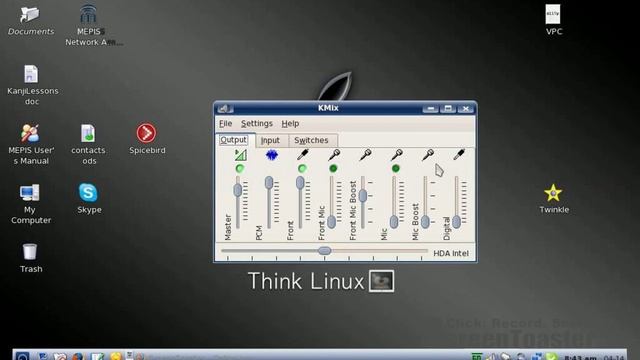Open the Settings menu in KMix
This screenshot has width=640, height=360.
[x=257, y=123]
